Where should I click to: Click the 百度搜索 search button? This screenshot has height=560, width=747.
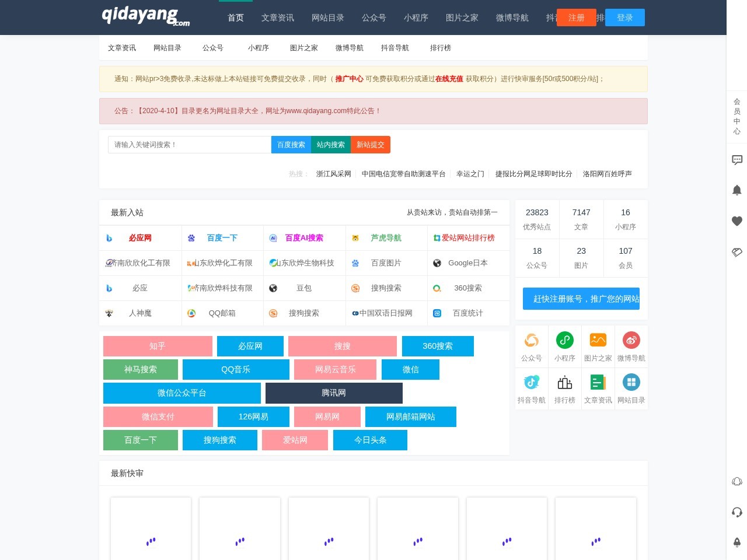[291, 145]
